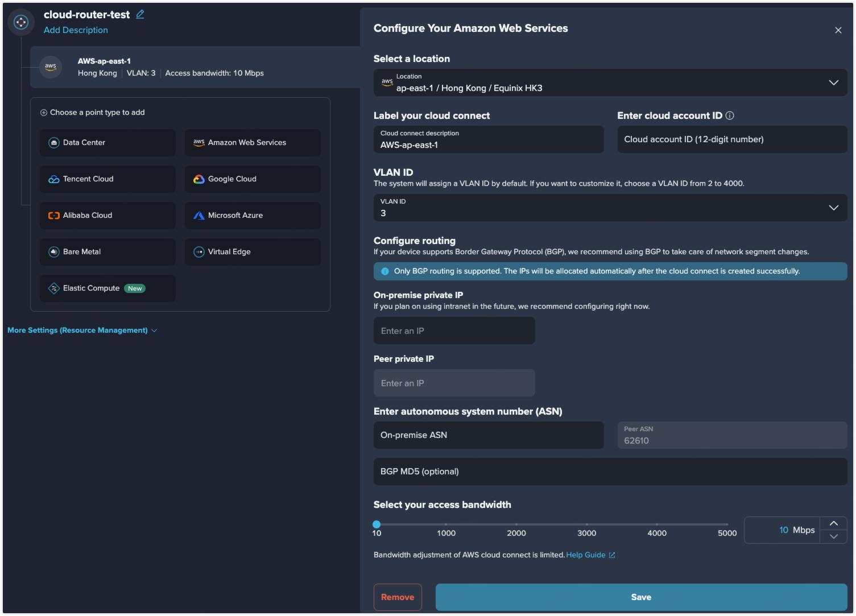Click 'VLAN: 3' text on the node

pos(141,73)
